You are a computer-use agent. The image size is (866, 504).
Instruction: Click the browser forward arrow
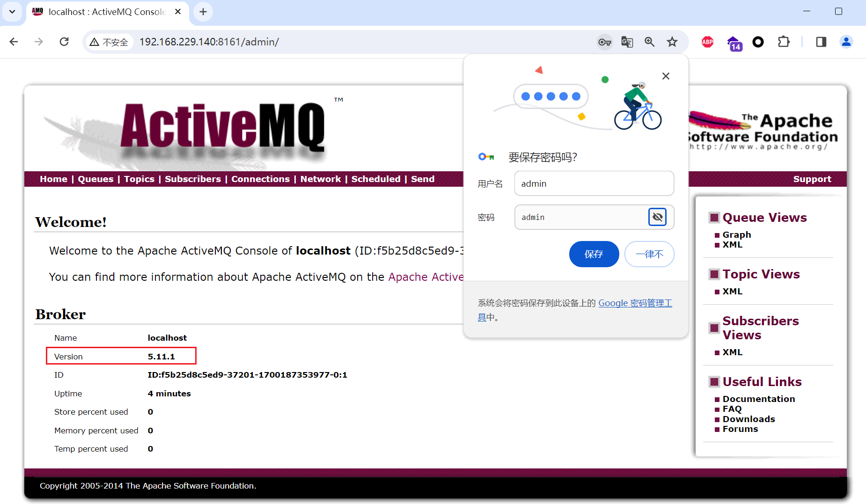(x=39, y=42)
